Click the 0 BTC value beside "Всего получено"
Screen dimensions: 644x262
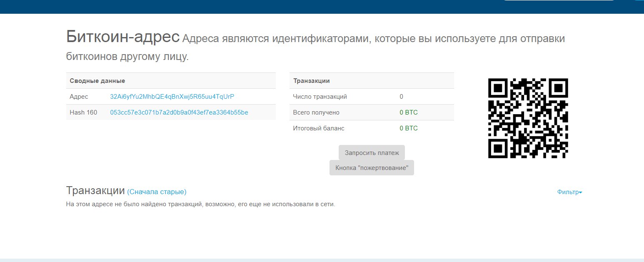(409, 112)
